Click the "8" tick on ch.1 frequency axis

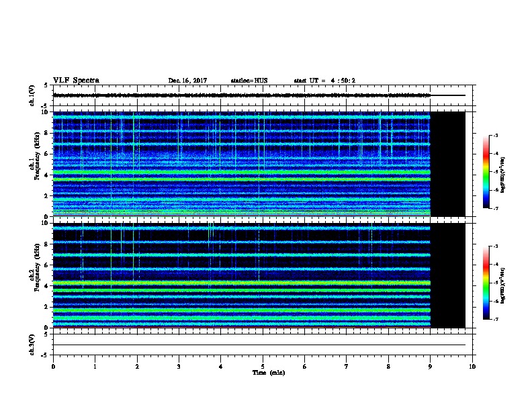click(47, 133)
